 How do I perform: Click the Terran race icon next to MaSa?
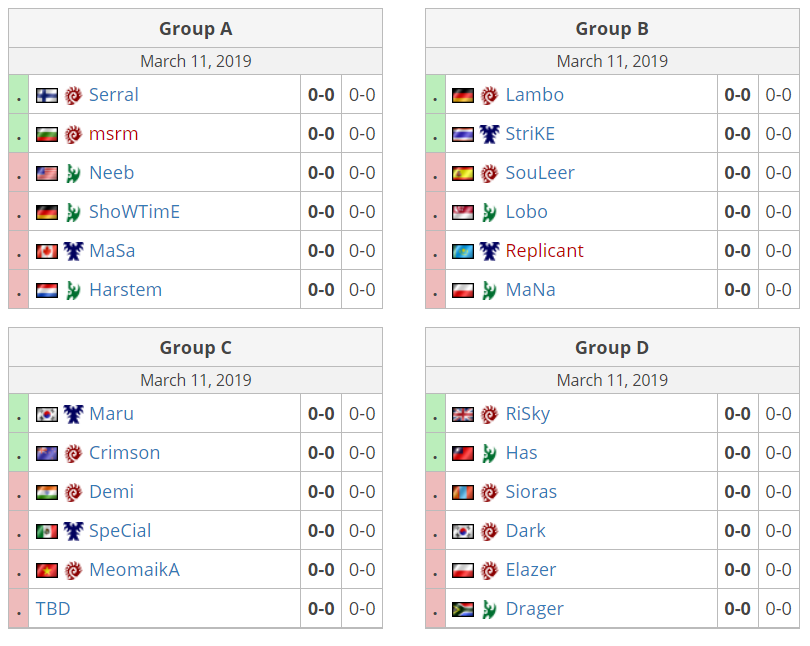(73, 251)
